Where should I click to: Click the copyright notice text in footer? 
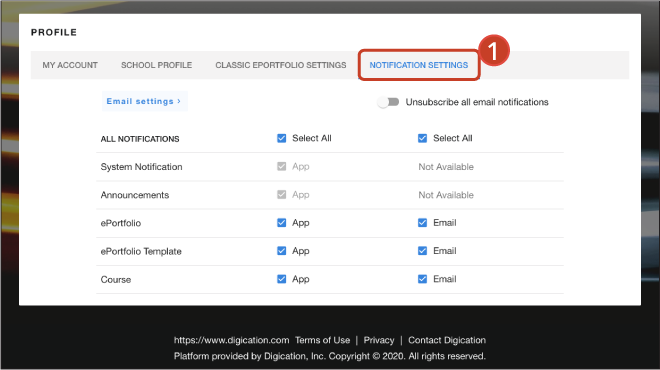click(x=330, y=356)
